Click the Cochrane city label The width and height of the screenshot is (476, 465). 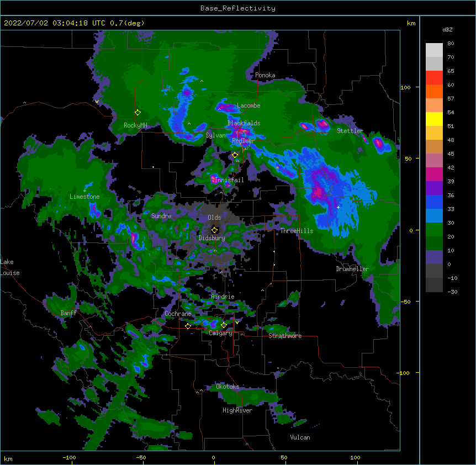[178, 314]
